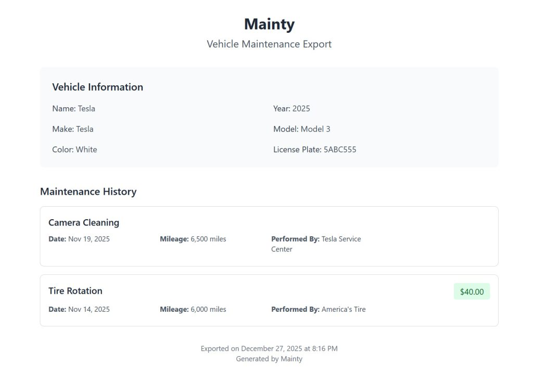This screenshot has height=392, width=533.
Task: Select the Tire Rotation date Nov 14, 2025
Action: pos(79,309)
